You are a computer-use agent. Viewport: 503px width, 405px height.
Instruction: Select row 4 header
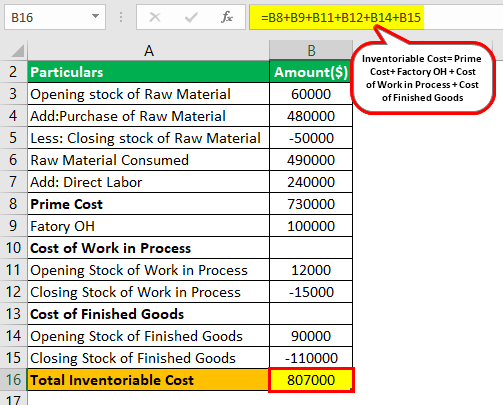pyautogui.click(x=13, y=116)
